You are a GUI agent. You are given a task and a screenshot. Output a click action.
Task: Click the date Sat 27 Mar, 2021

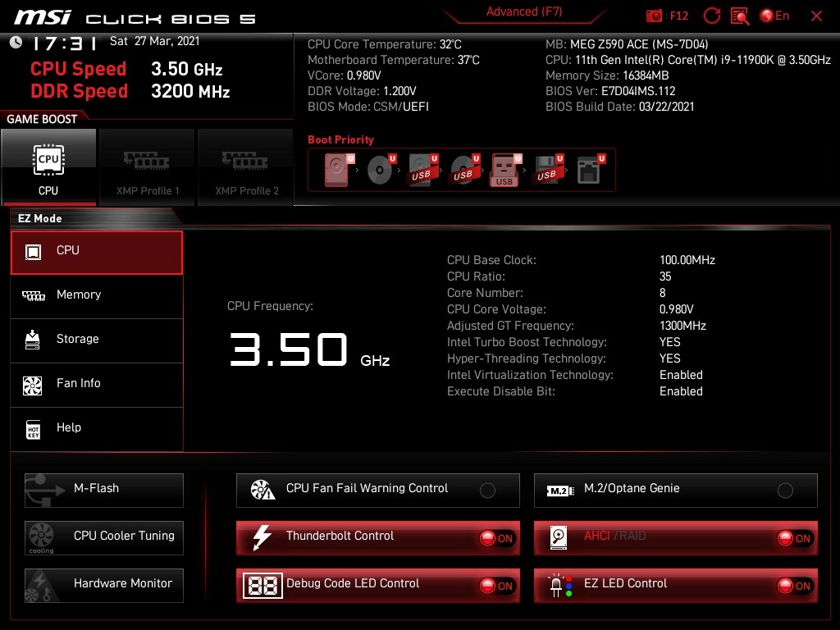click(x=155, y=41)
